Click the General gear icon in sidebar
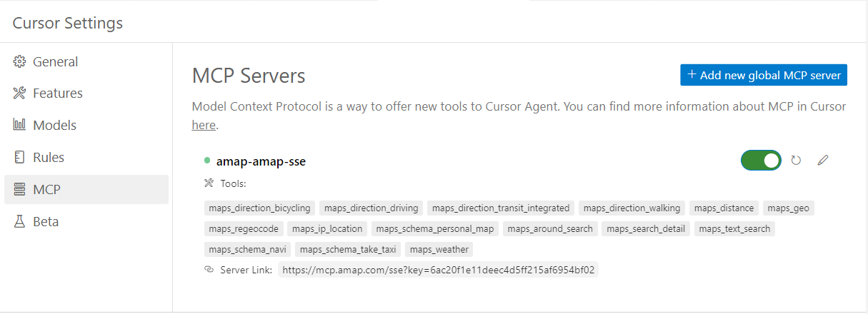Viewport: 868px width, 314px height. coord(19,61)
